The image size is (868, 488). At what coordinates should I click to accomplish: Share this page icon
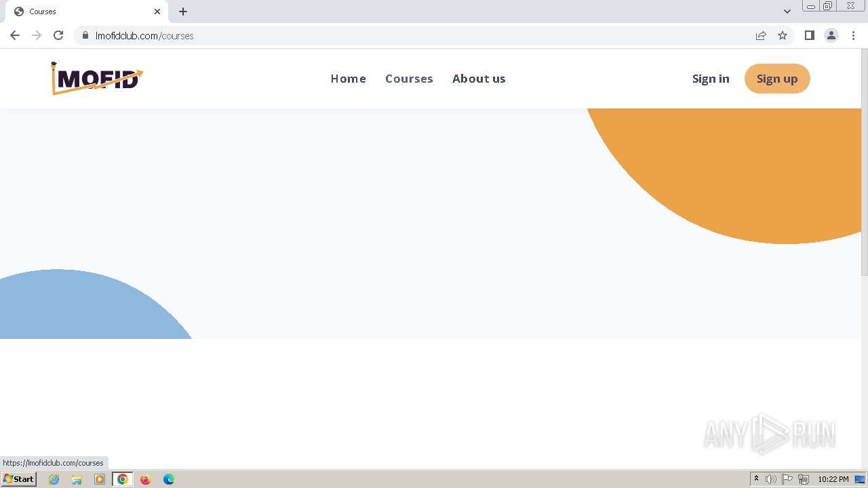[761, 36]
